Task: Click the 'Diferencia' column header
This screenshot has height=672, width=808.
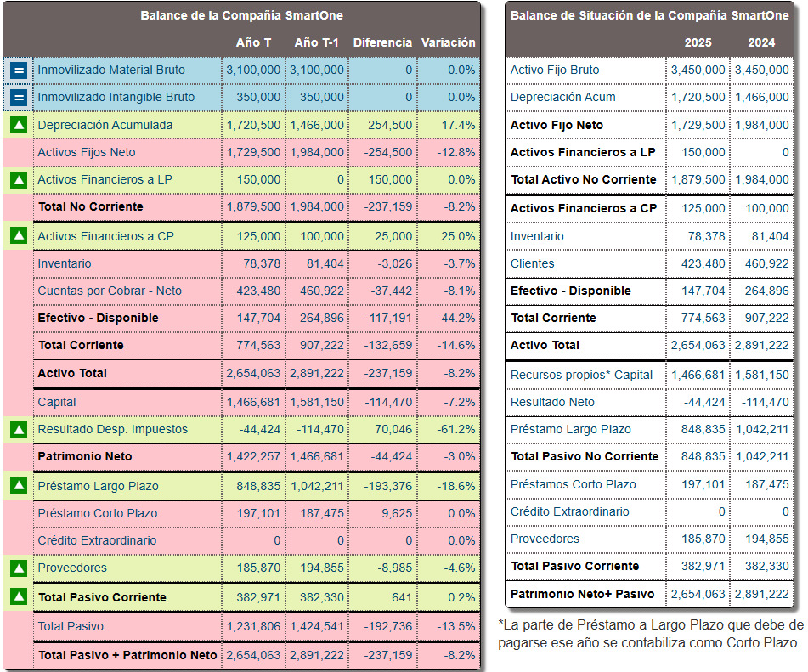Action: (382, 42)
